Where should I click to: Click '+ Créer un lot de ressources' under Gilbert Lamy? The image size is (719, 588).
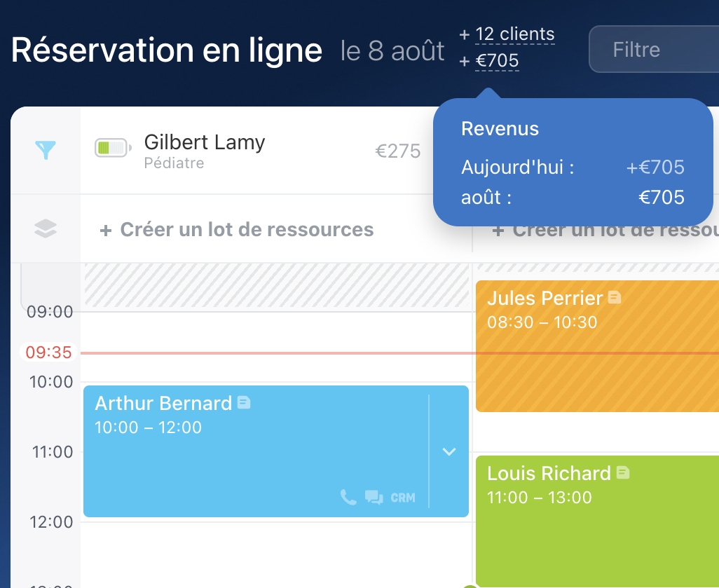pyautogui.click(x=237, y=230)
